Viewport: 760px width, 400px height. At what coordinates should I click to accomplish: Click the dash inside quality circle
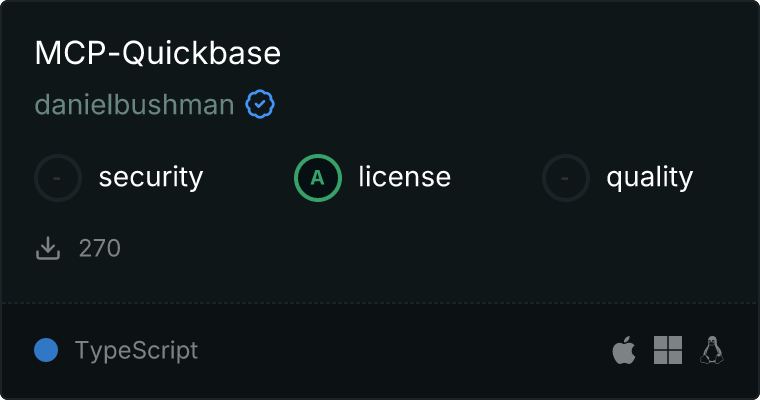pyautogui.click(x=565, y=178)
